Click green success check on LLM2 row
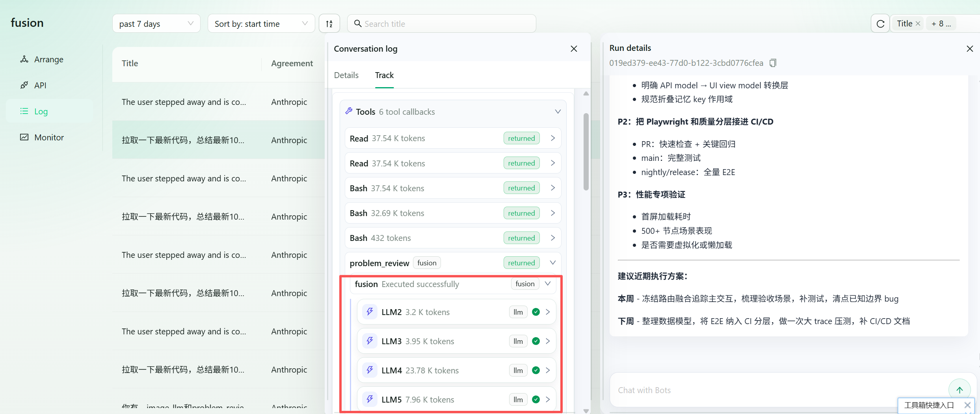Image resolution: width=980 pixels, height=414 pixels. point(536,312)
